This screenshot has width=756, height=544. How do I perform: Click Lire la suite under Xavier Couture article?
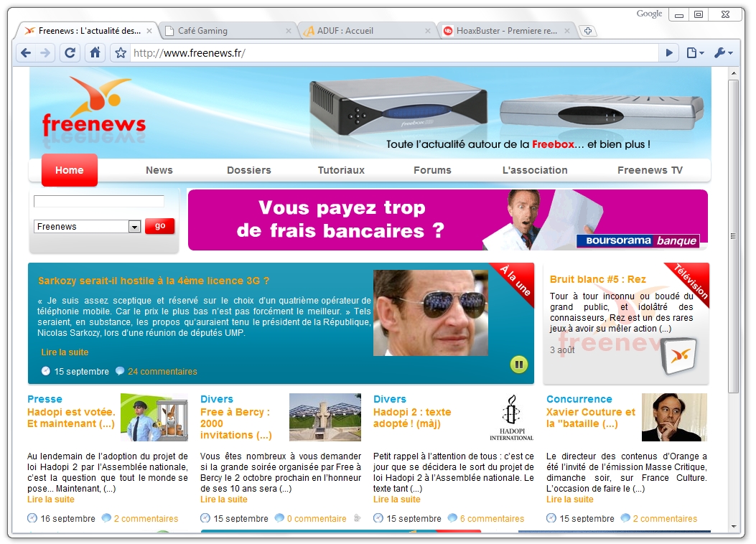[x=570, y=500]
